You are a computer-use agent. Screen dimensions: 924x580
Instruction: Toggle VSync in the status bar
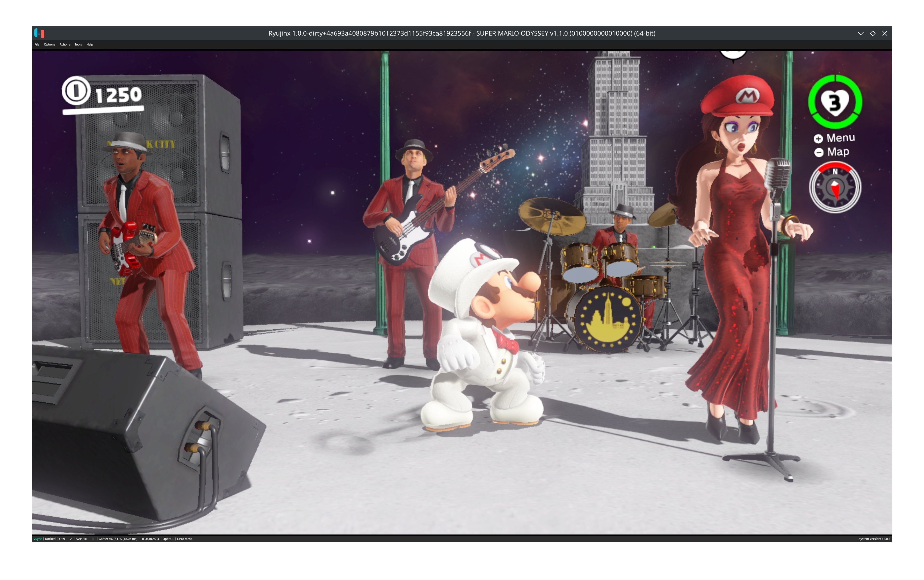38,539
